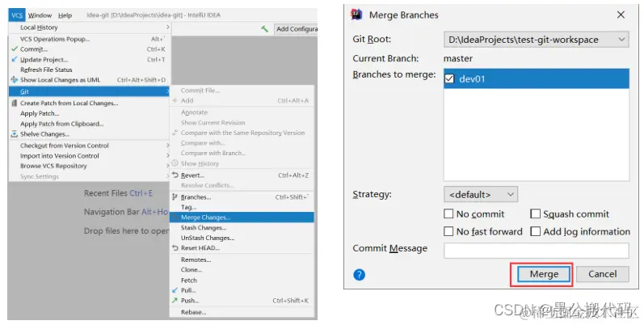
Task: Click the Commit checkmark icon
Action: pos(15,49)
